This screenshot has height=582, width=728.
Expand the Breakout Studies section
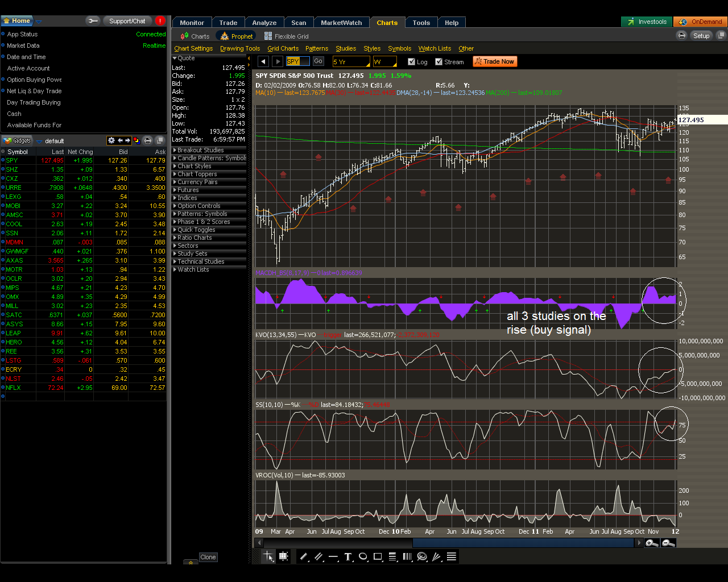pyautogui.click(x=209, y=150)
